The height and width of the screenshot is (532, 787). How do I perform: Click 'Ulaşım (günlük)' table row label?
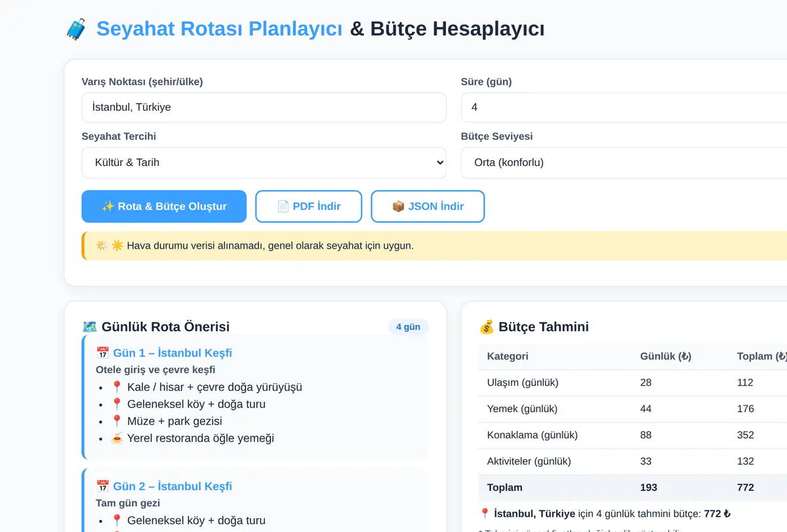[x=523, y=382]
